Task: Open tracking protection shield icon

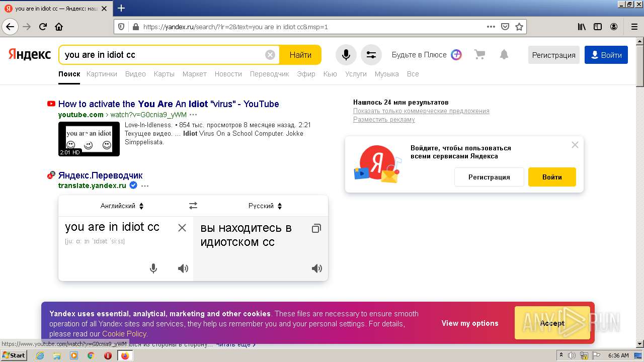Action: [121, 27]
